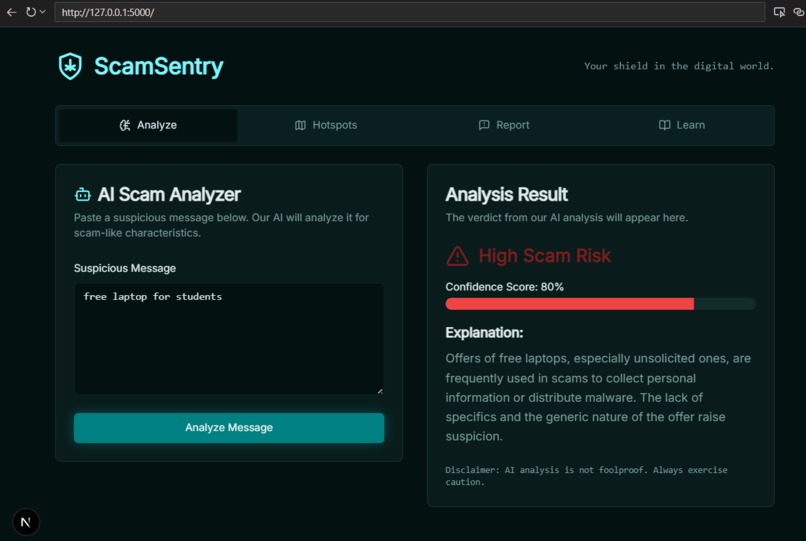Click the AI Scam Analyzer heading
Image resolution: width=806 pixels, height=541 pixels.
(x=169, y=195)
